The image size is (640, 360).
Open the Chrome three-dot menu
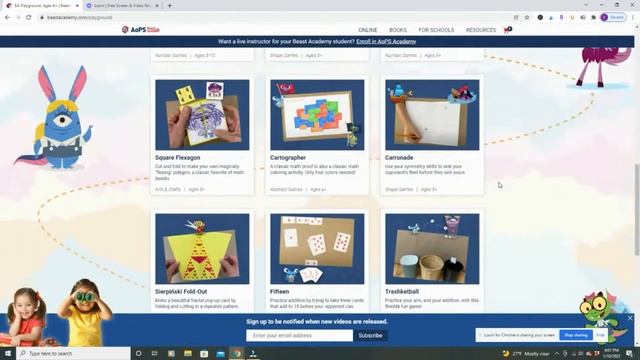coord(633,18)
